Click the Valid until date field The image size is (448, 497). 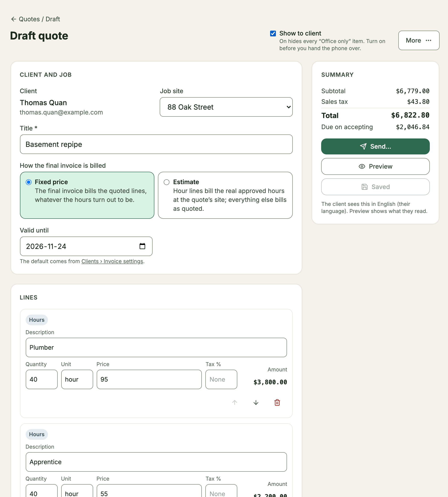[86, 246]
